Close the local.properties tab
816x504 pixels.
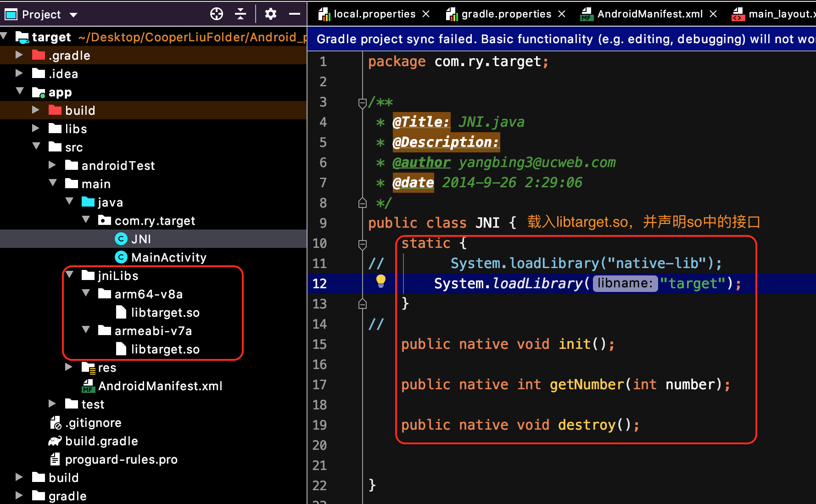pos(426,14)
